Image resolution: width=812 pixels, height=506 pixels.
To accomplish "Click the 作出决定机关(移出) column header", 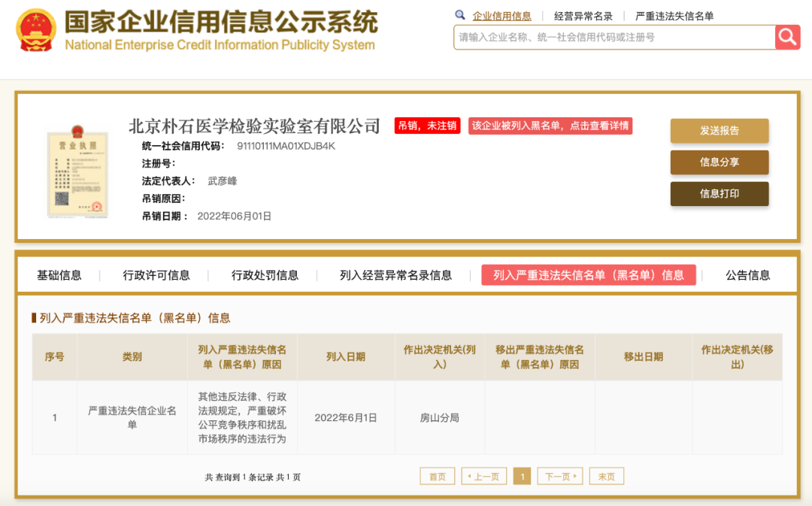I will [738, 357].
